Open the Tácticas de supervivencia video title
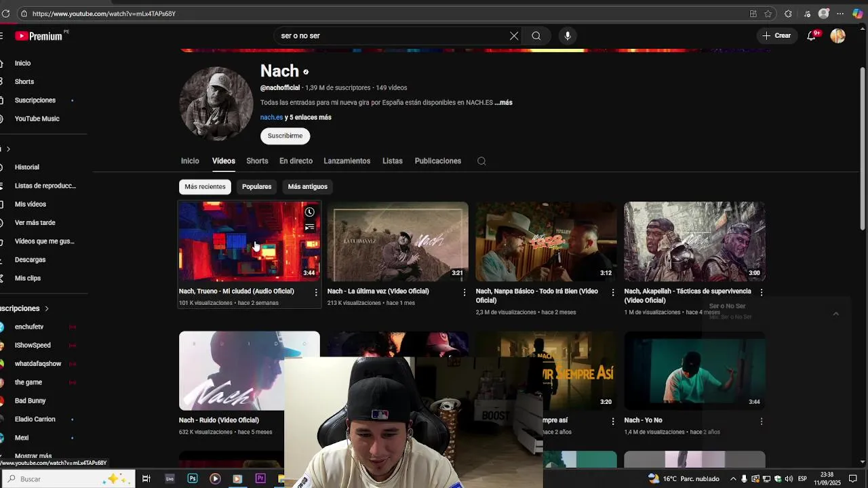 tap(688, 296)
